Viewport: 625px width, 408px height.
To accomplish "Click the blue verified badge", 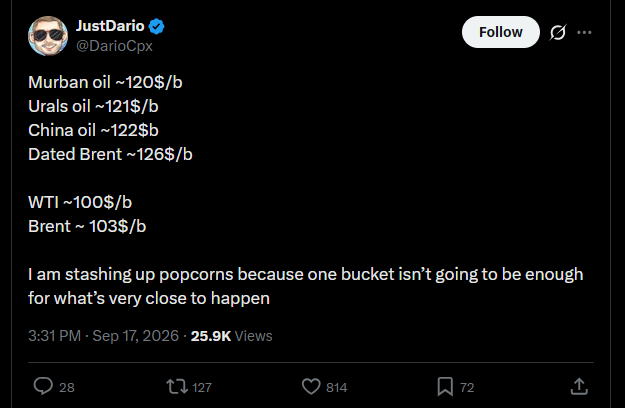I will pyautogui.click(x=156, y=26).
